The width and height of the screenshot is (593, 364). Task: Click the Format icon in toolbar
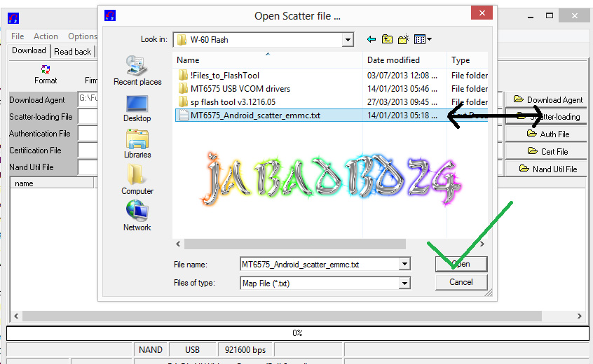[46, 74]
